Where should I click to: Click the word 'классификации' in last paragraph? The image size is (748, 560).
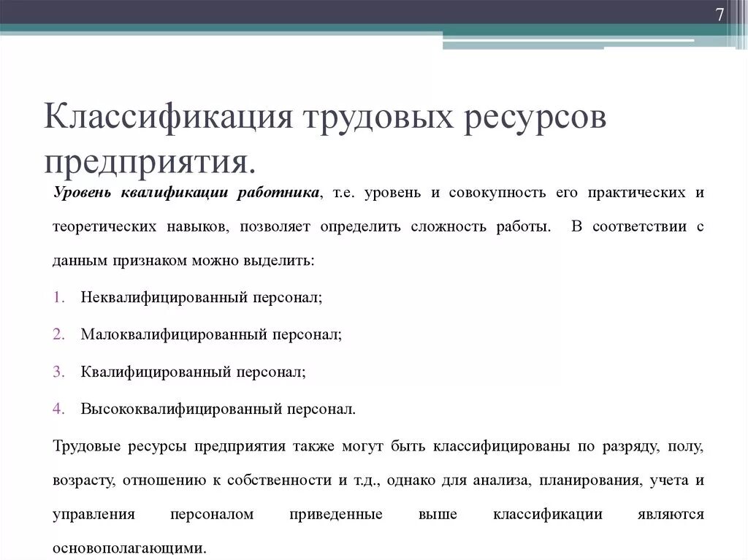point(548,514)
